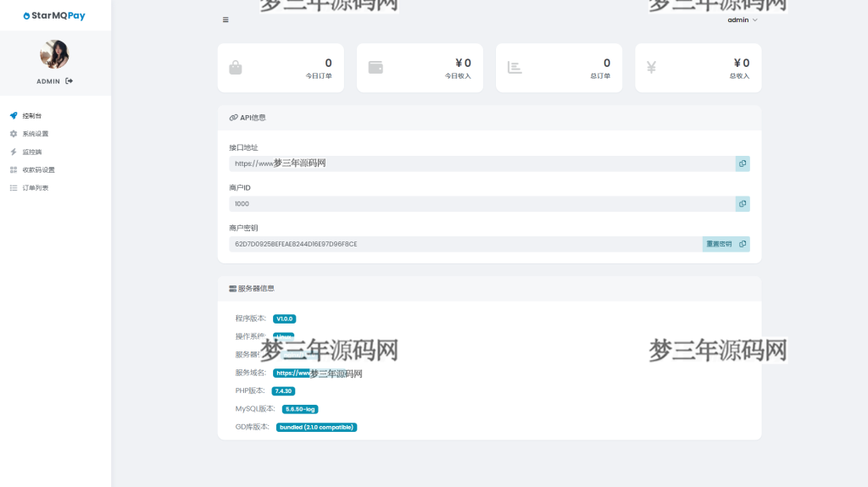The image size is (868, 487).
Task: Click the list icon beside 订单列表
Action: (x=14, y=188)
